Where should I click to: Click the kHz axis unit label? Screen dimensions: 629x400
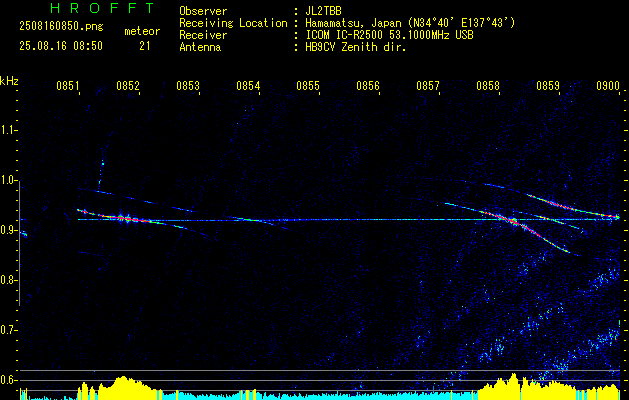tap(9, 81)
